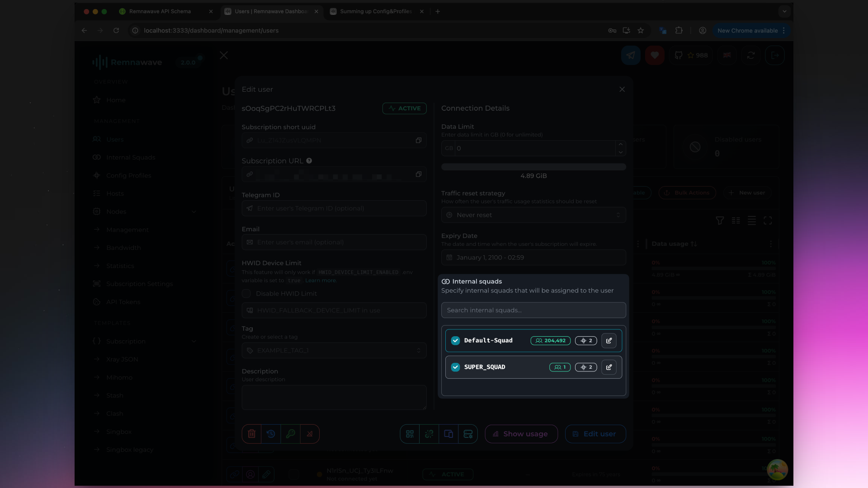
Task: Open the Traffic reset strategy dropdown
Action: pos(533,215)
